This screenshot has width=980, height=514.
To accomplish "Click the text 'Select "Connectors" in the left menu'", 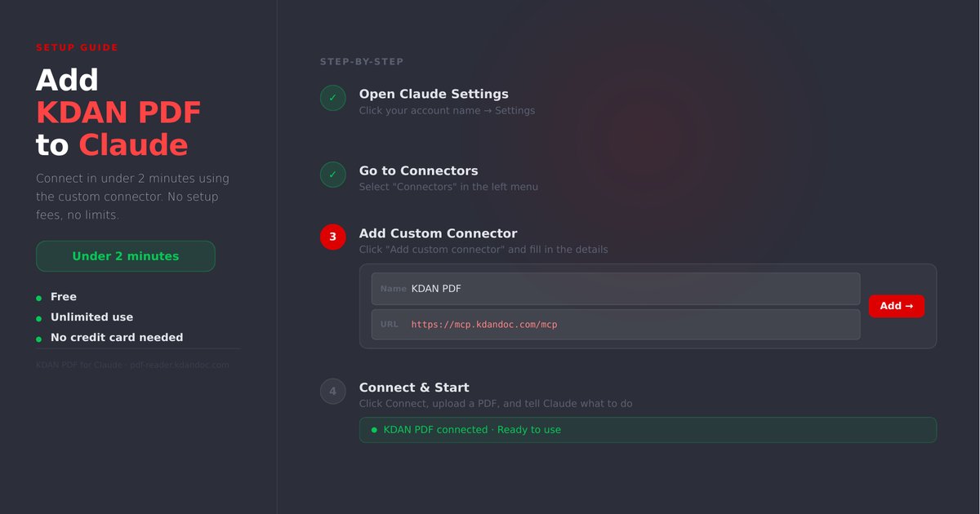I will coord(448,187).
